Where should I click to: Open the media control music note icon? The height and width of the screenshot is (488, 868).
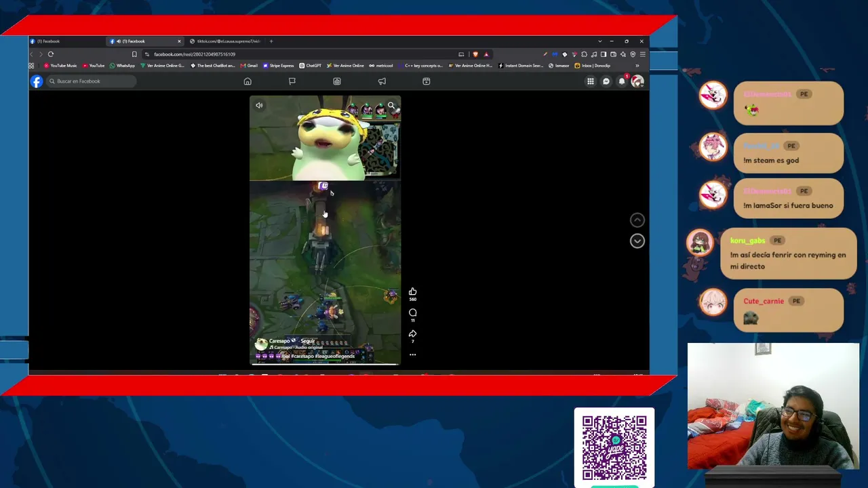[x=594, y=54]
